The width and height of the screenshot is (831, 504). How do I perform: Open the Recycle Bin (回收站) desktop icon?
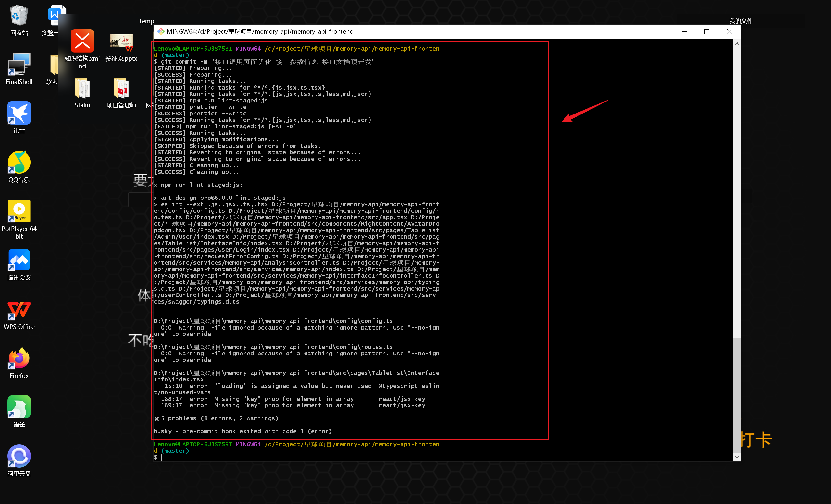tap(19, 20)
